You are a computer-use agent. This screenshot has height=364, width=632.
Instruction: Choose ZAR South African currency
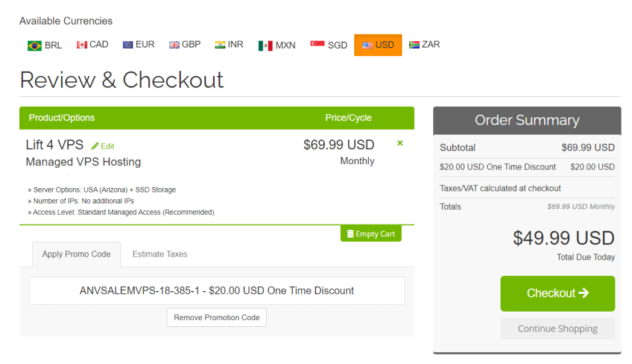coord(424,44)
